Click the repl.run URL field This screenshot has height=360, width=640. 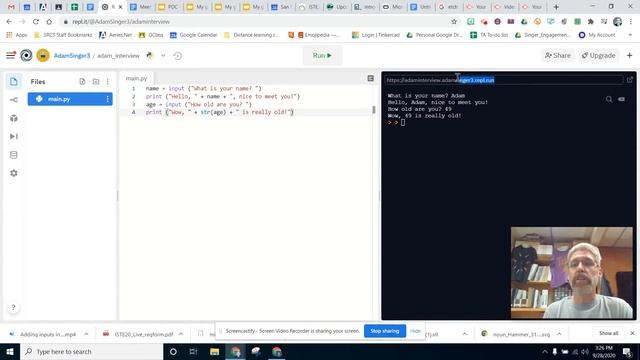pos(504,80)
